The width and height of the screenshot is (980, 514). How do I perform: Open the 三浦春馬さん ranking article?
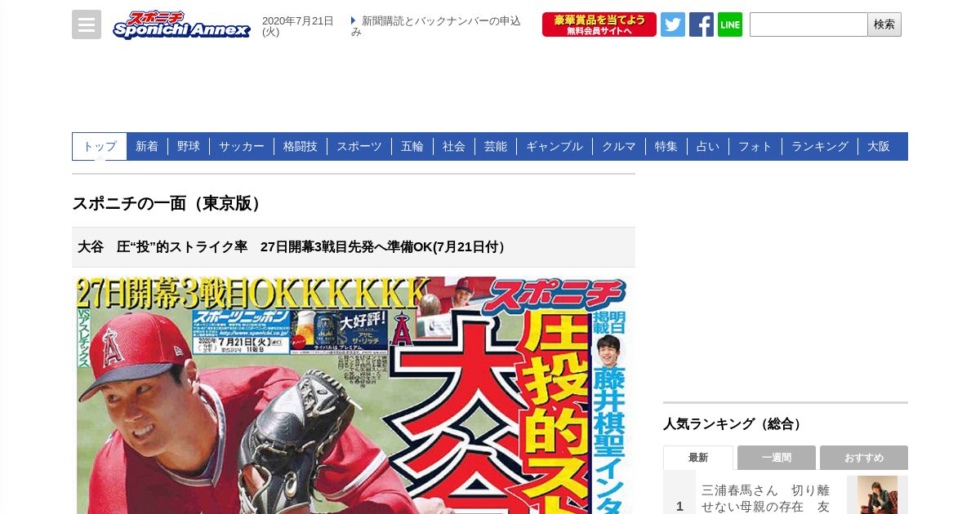[766, 498]
